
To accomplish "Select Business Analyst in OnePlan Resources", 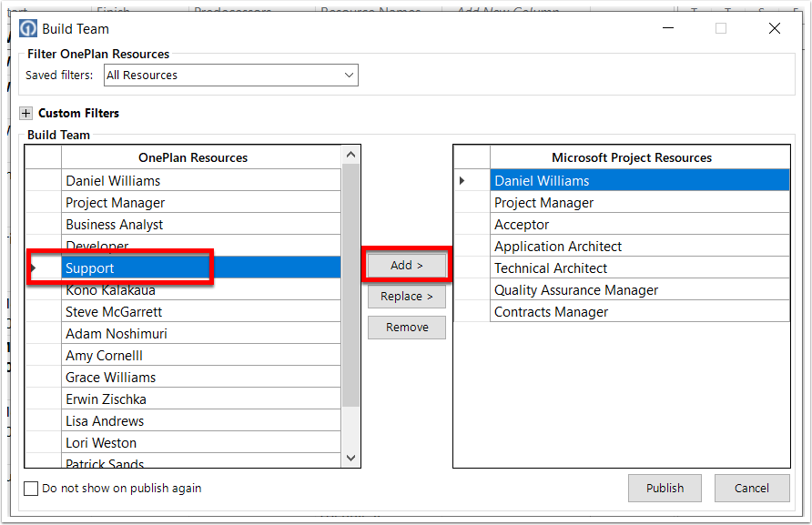I will [x=201, y=224].
